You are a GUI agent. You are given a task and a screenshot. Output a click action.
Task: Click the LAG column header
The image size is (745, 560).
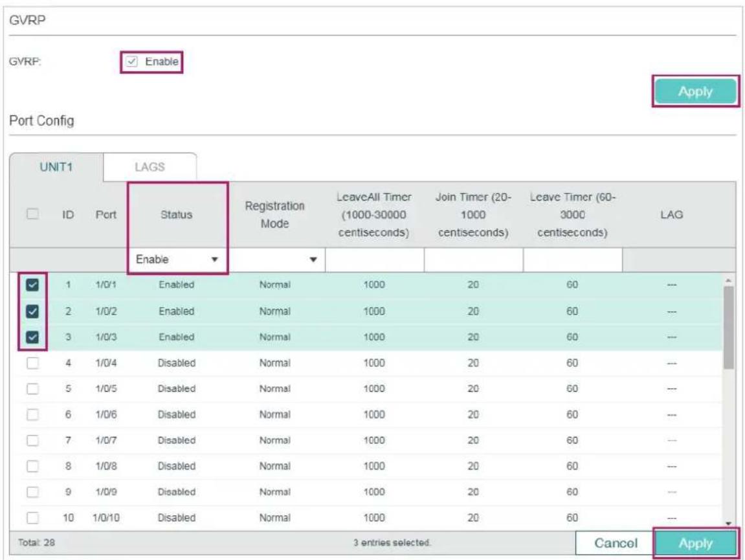click(x=671, y=214)
